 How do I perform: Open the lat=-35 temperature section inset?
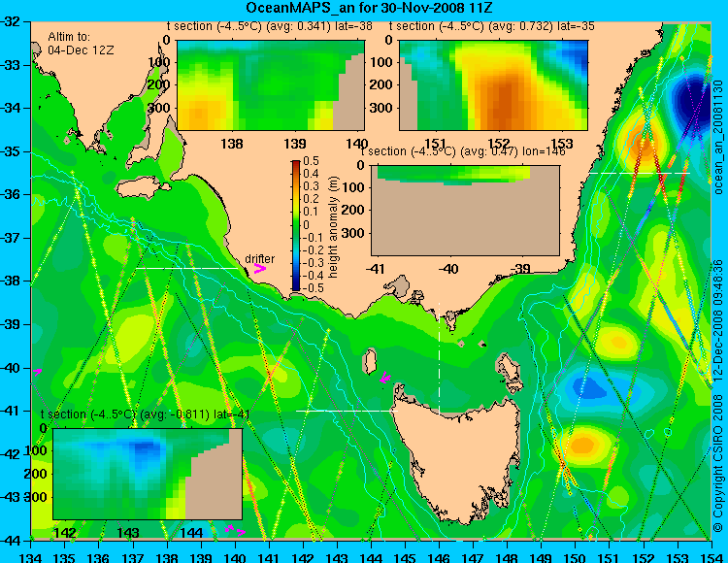tap(493, 85)
